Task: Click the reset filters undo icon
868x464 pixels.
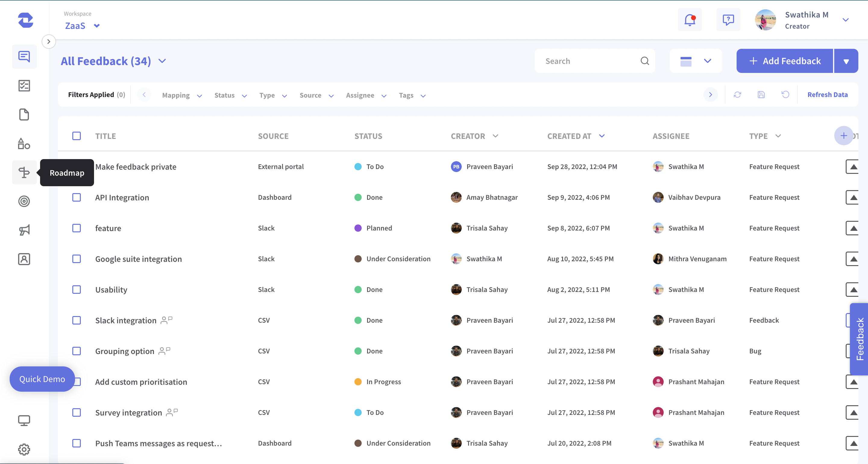Action: (785, 95)
